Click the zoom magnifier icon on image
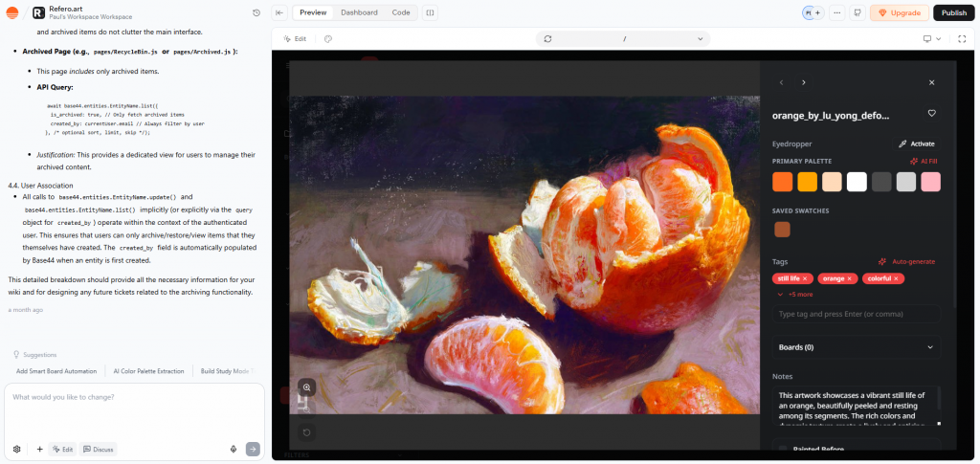980x464 pixels. 306,387
